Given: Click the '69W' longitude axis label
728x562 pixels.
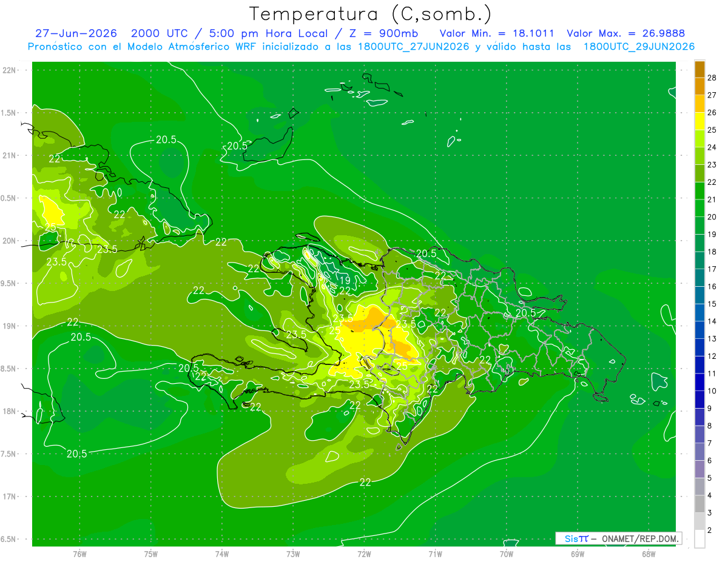Looking at the screenshot, I should (x=578, y=554).
